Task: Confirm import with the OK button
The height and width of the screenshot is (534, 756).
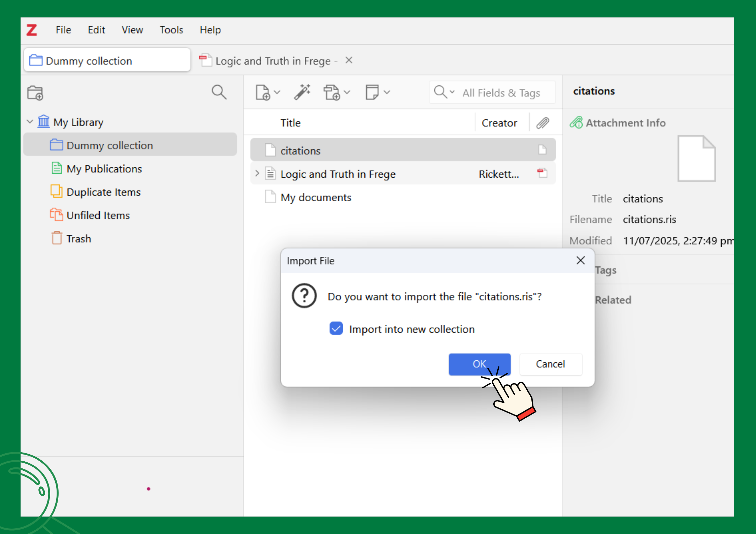Action: [480, 364]
